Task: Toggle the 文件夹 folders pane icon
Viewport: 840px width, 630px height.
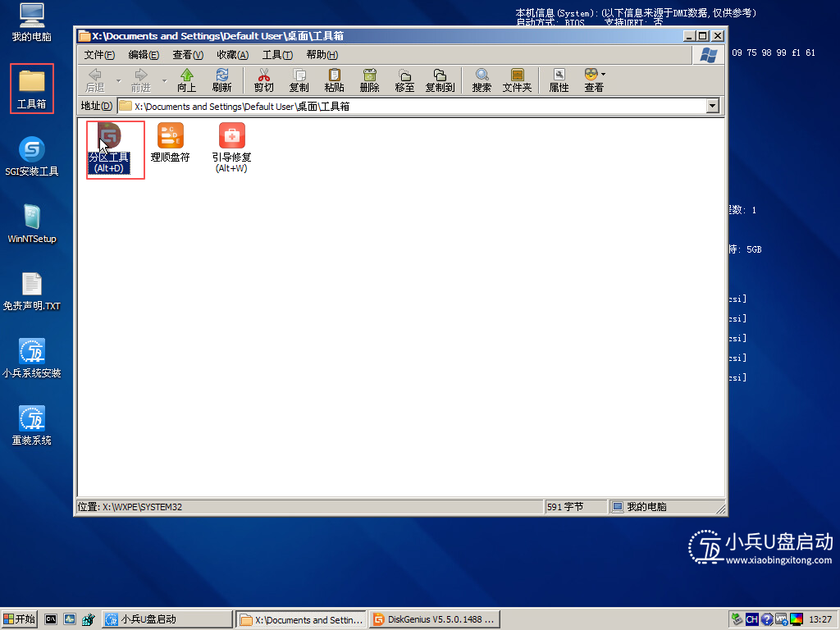Action: coord(517,80)
